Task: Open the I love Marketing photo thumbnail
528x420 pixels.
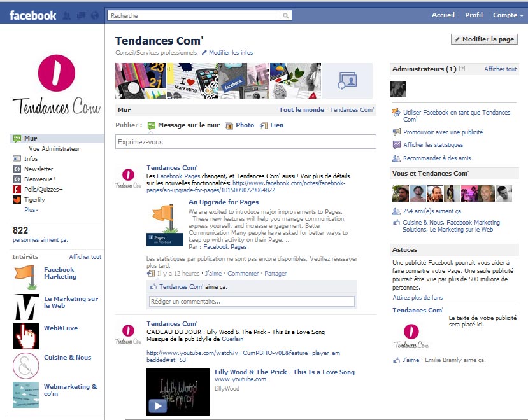Action: pyautogui.click(x=192, y=81)
